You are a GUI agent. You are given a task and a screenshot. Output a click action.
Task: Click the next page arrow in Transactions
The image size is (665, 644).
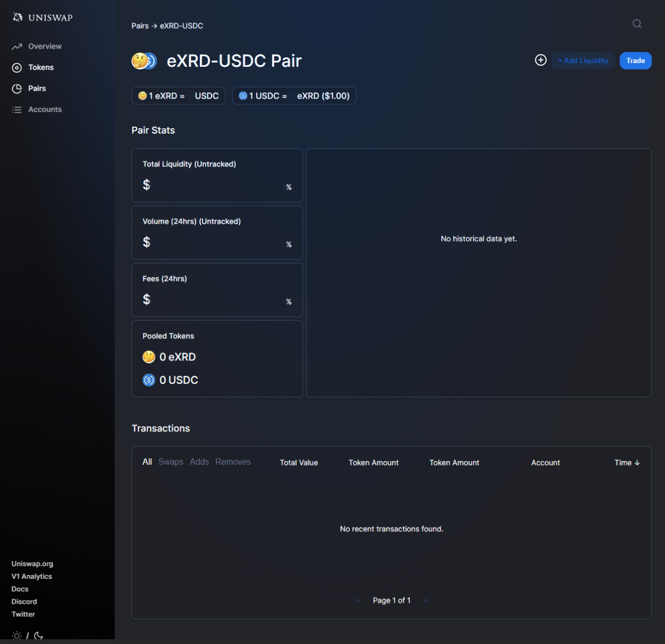[424, 600]
